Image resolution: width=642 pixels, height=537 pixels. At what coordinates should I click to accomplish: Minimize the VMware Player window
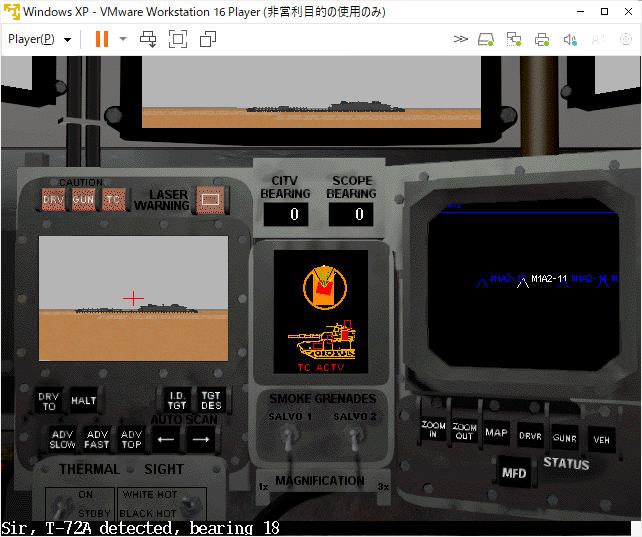pyautogui.click(x=581, y=11)
